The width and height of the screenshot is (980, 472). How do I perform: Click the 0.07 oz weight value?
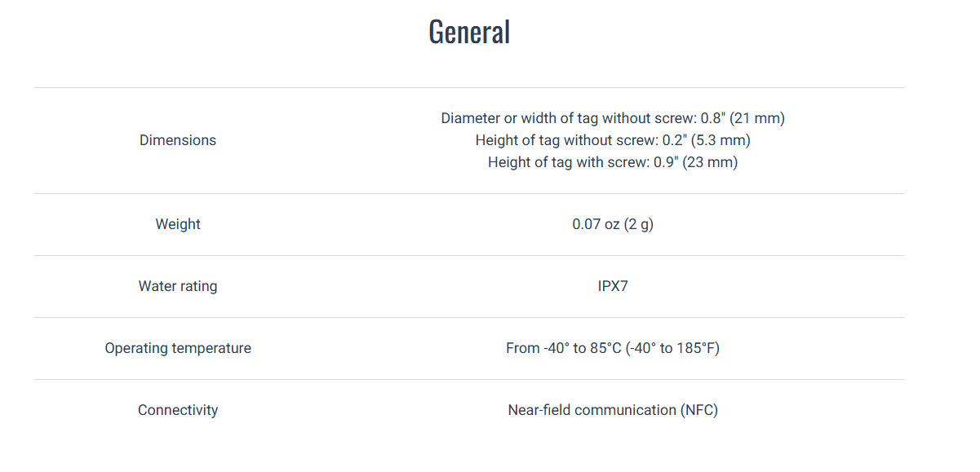[x=596, y=224]
